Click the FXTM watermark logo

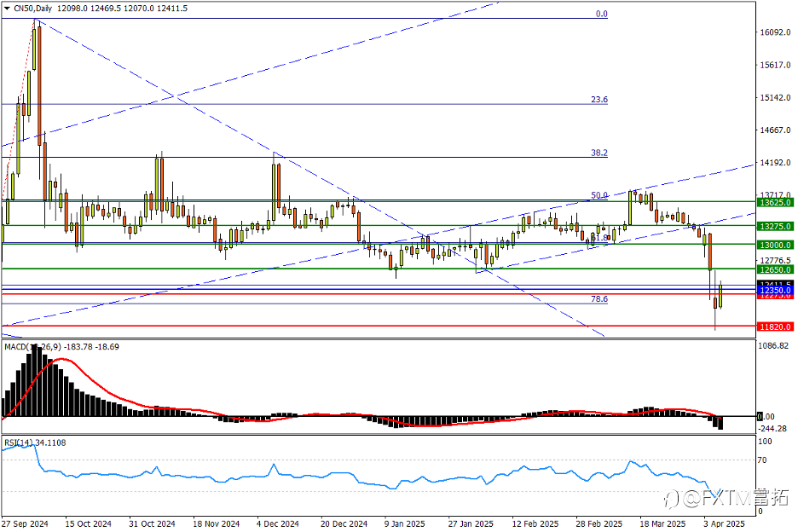(x=726, y=498)
